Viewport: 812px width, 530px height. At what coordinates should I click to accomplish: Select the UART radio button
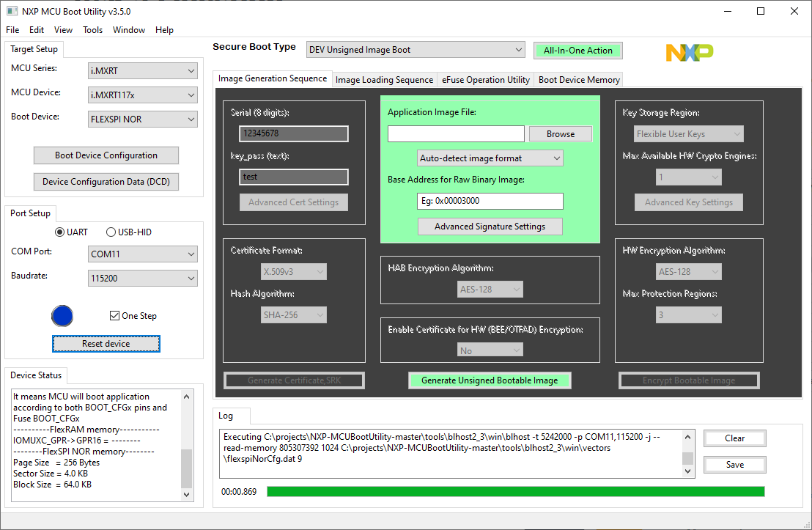59,232
